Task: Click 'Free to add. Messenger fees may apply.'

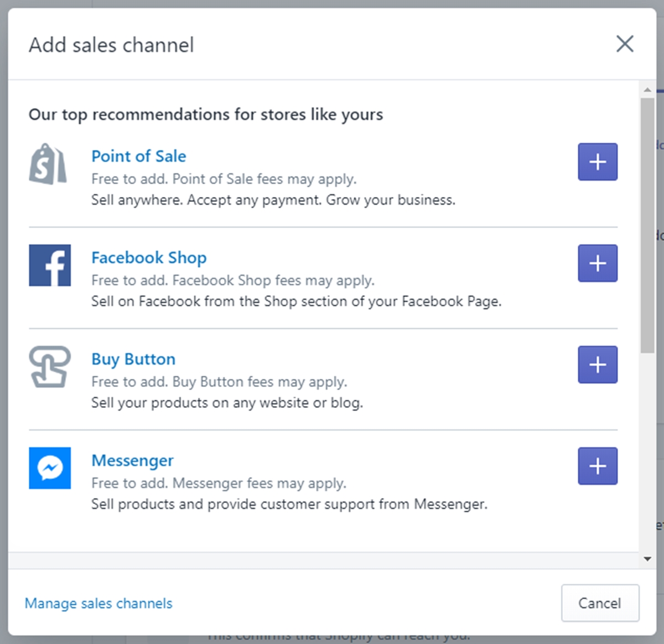Action: 219,483
